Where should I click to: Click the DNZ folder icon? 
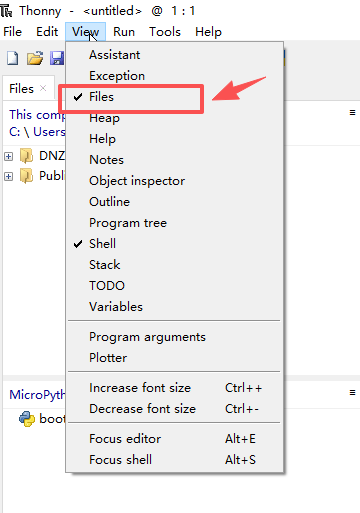pos(26,156)
